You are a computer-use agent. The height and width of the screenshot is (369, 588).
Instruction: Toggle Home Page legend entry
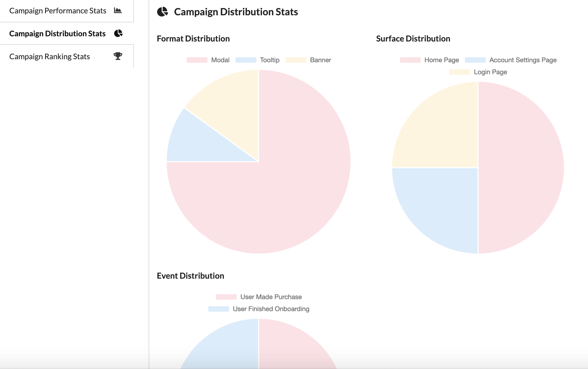(x=441, y=60)
